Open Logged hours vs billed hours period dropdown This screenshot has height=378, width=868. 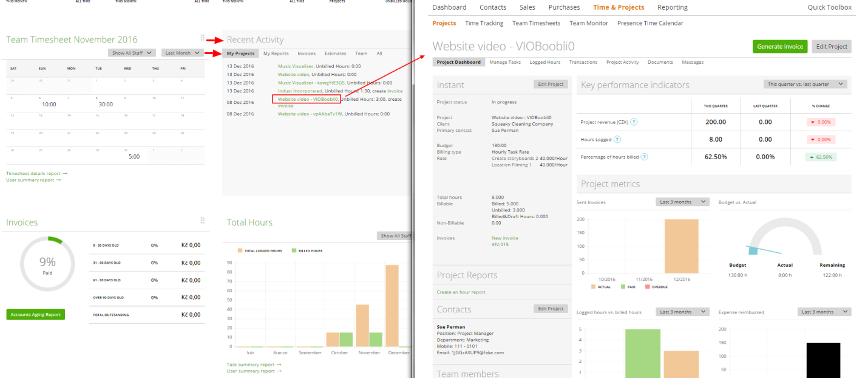pos(682,312)
